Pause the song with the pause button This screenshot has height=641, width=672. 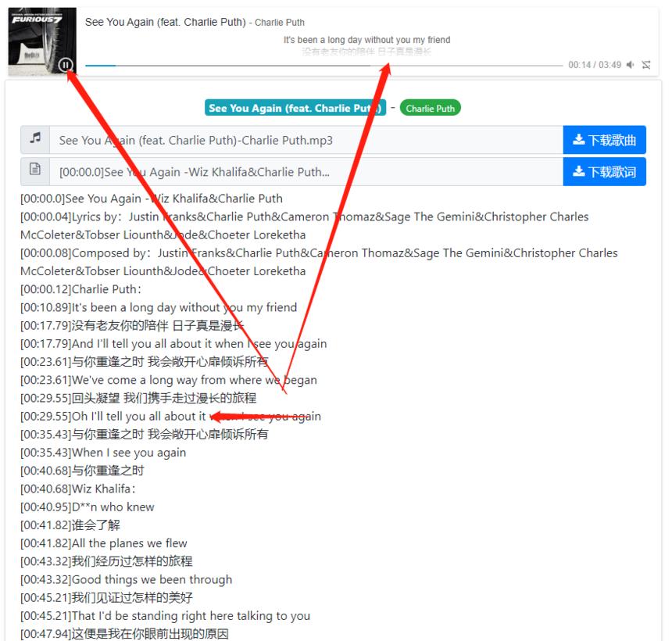click(x=65, y=65)
